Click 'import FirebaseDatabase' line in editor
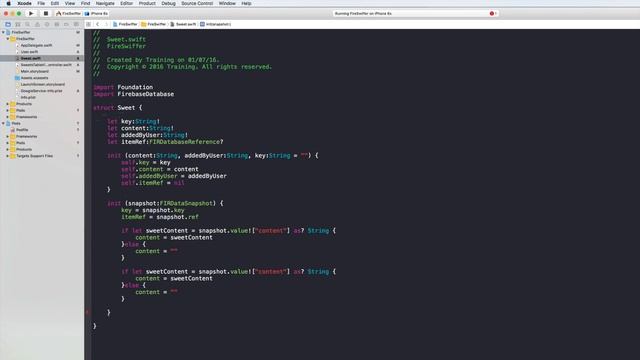 click(133, 94)
